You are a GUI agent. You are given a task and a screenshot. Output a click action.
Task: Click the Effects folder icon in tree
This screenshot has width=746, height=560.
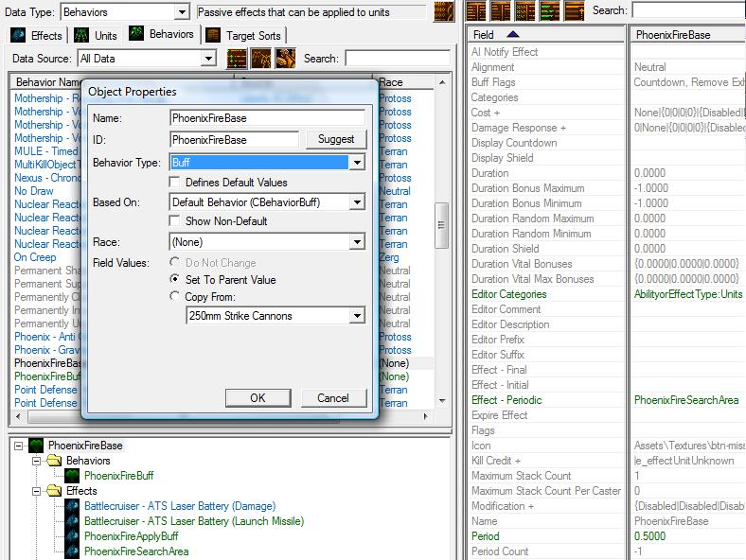tap(54, 491)
